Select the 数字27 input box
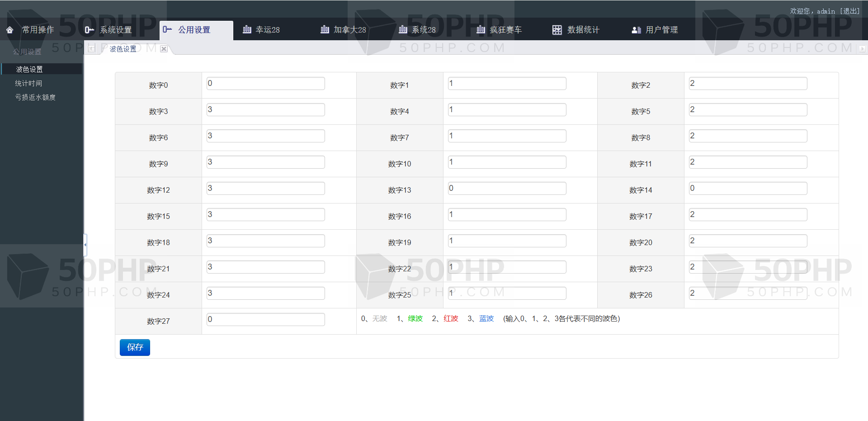The width and height of the screenshot is (868, 421). 265,320
